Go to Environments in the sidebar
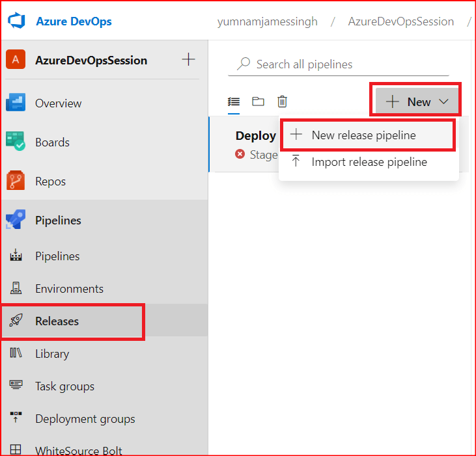 (69, 289)
